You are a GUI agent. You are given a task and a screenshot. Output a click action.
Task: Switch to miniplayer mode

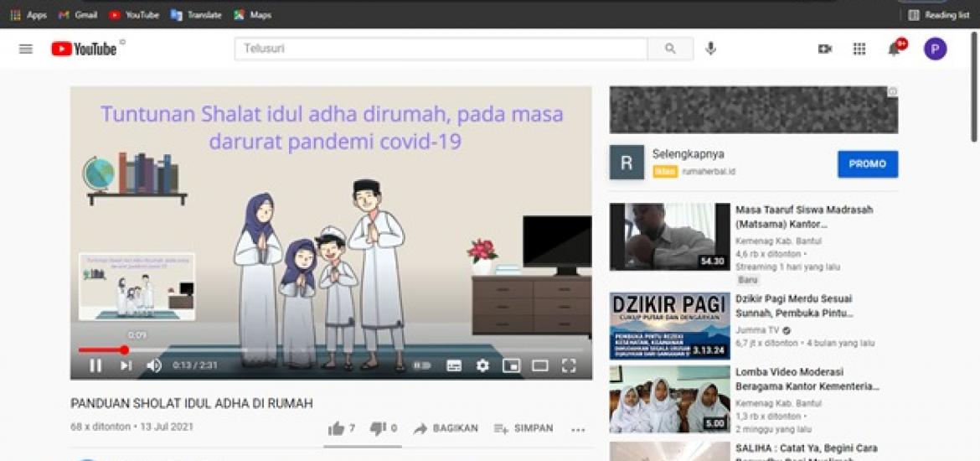[511, 365]
